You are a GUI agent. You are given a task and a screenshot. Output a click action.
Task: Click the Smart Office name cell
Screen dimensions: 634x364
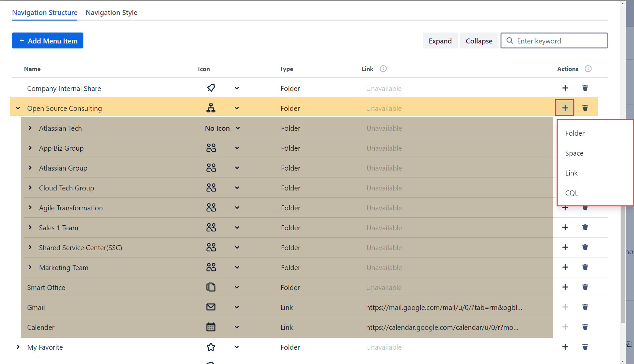[x=46, y=287]
